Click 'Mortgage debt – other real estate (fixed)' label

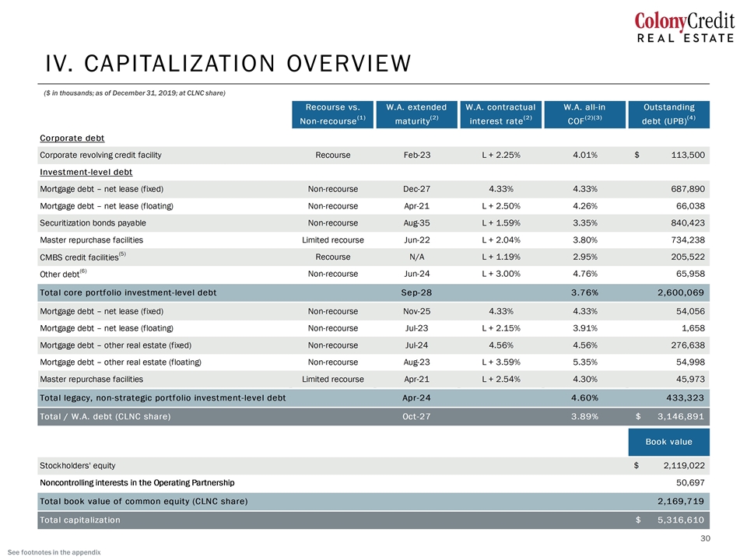[116, 345]
